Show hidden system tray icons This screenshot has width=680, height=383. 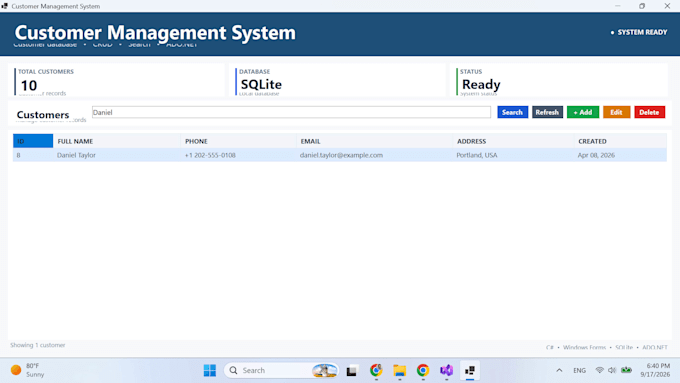[559, 370]
